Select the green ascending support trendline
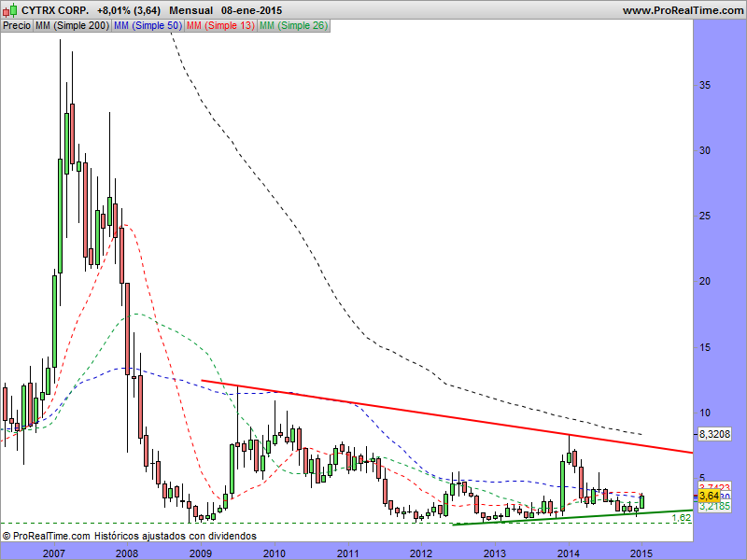Screen dimensions: 747x560 (571, 517)
